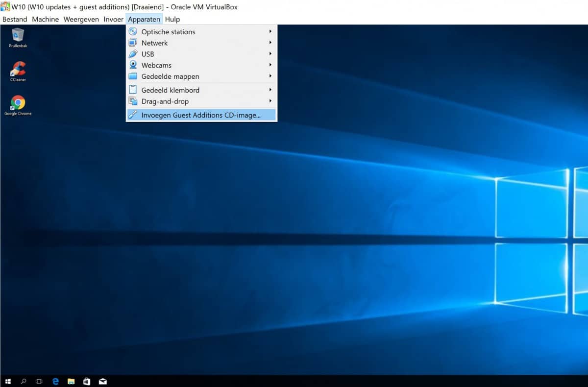Open the Bestand menu
The width and height of the screenshot is (588, 387).
[x=15, y=20]
